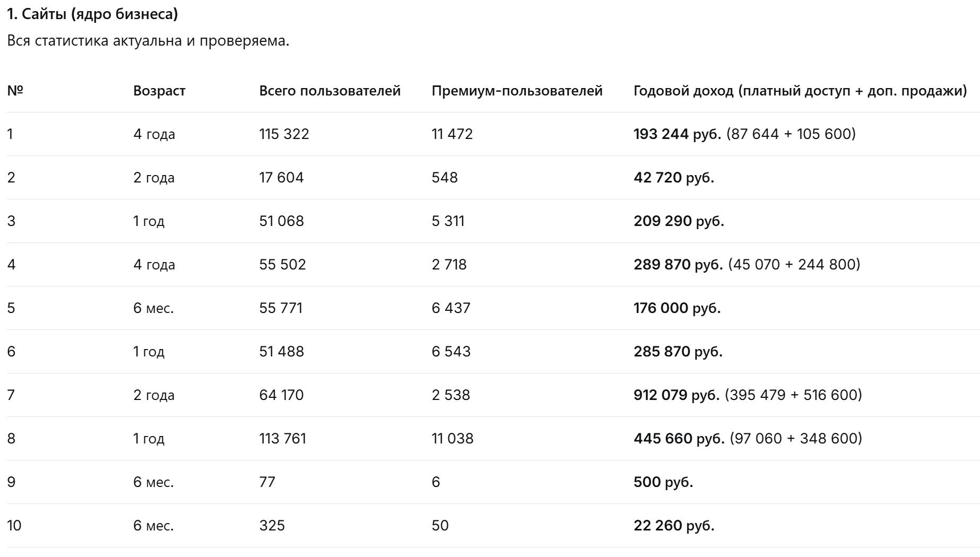Click the heading "1. Сайты (ядро бизнеса)"
980x557 pixels.
click(x=92, y=14)
